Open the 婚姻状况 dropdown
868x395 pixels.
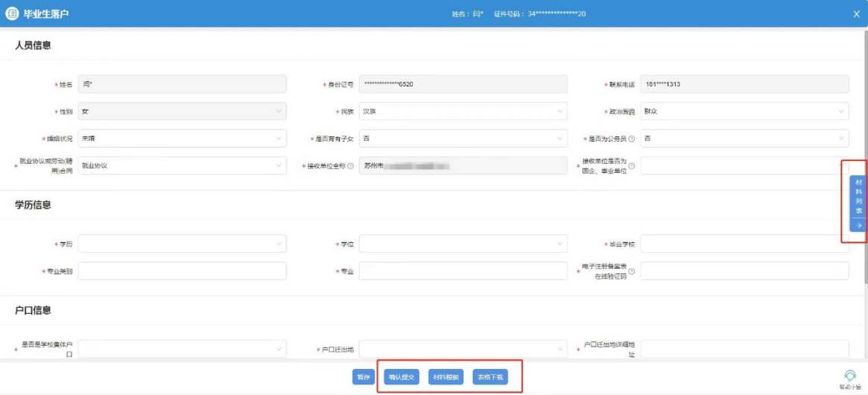[181, 139]
